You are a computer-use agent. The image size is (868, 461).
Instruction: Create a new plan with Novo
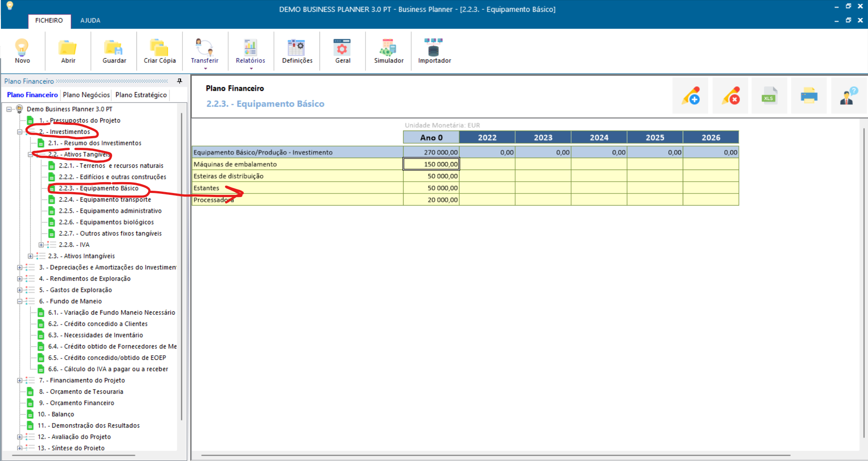[22, 51]
